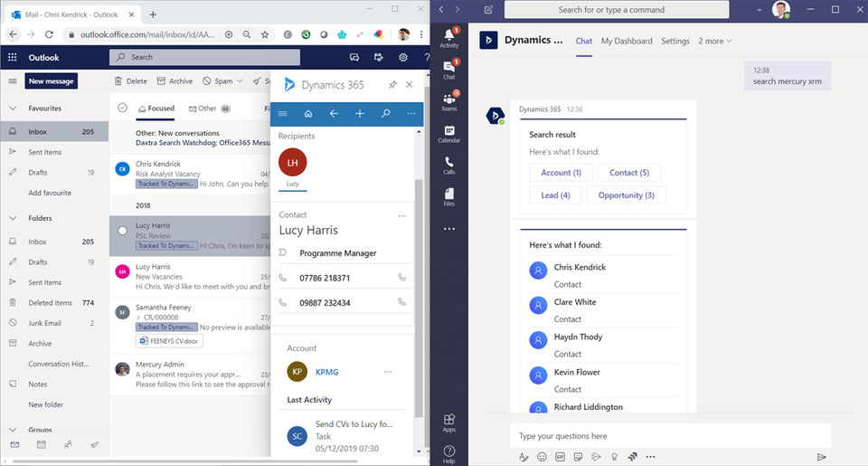Toggle the Outlook navigation hamburger menu

(x=13, y=81)
